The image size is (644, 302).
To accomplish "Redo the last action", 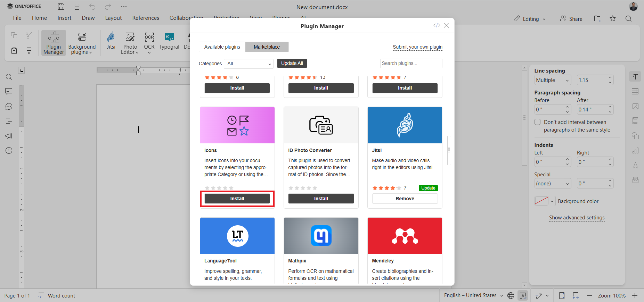I will coord(108,7).
